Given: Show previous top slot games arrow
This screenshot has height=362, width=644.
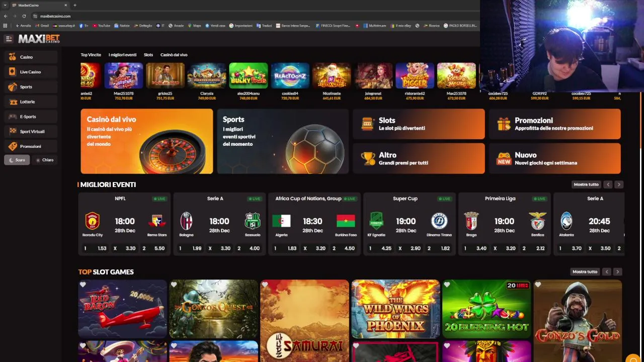Looking at the screenshot, I should click(x=607, y=271).
